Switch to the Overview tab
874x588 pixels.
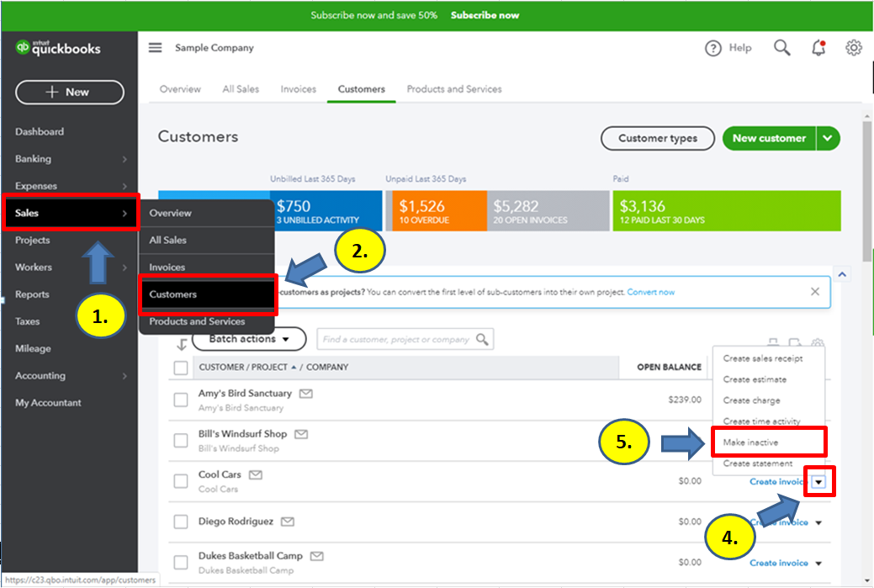[x=180, y=89]
